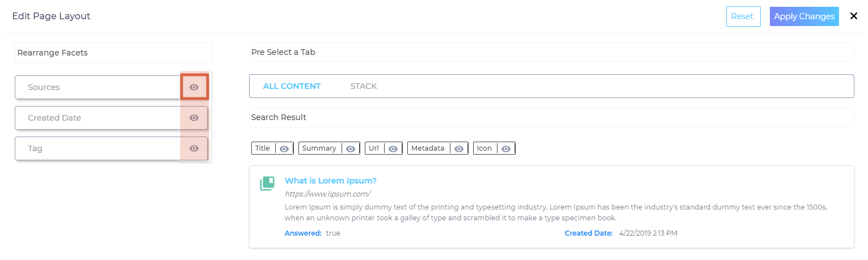Hide the Created Date facet
Screen dimensions: 868x260
pyautogui.click(x=194, y=118)
